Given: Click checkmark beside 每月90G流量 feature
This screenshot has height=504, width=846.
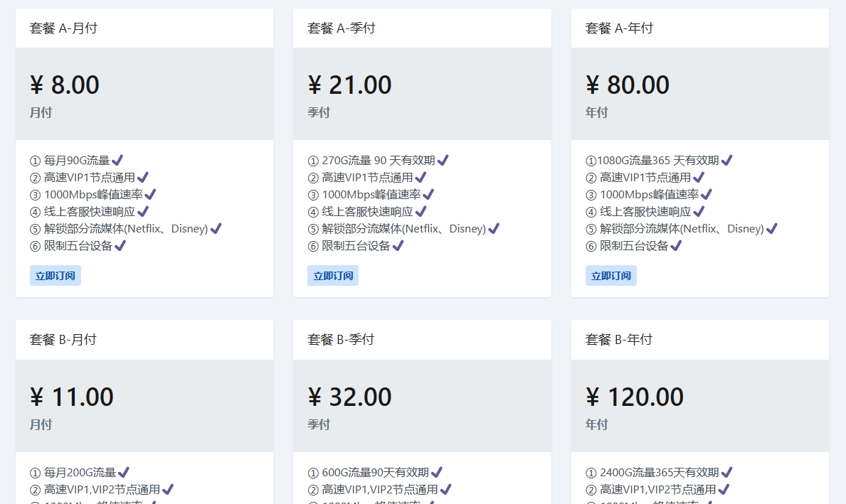Looking at the screenshot, I should pos(117,160).
